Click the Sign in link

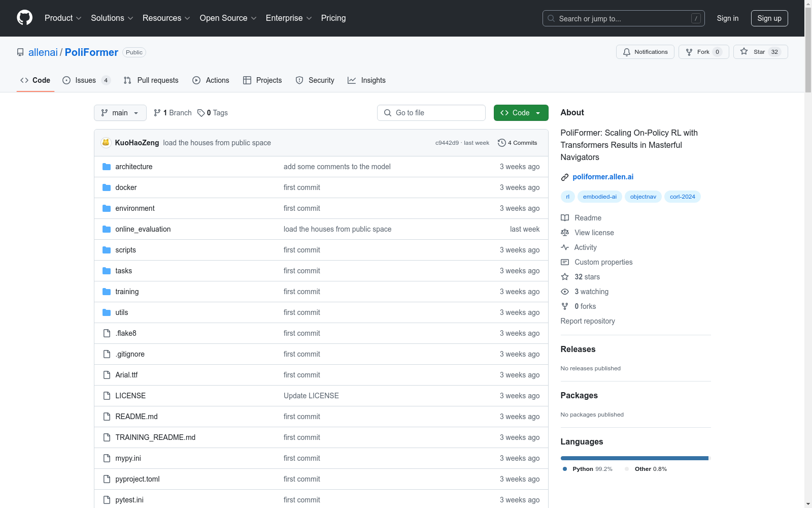point(728,18)
